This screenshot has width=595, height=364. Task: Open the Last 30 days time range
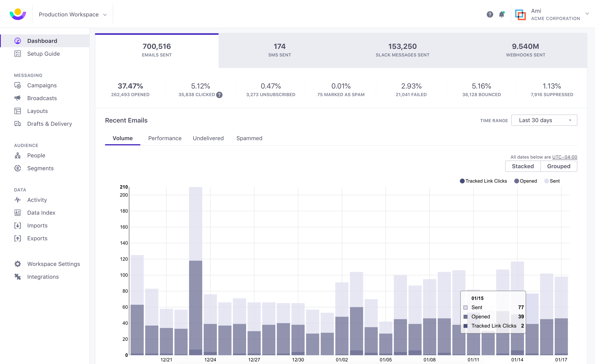point(544,120)
